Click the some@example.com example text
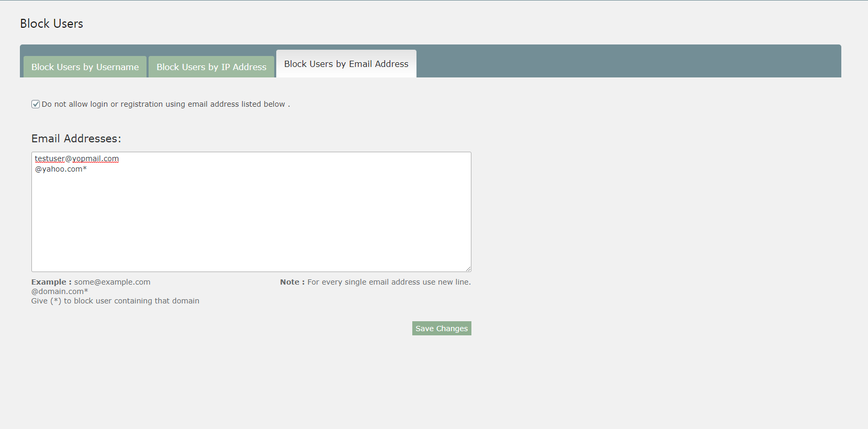The height and width of the screenshot is (429, 868). tap(112, 282)
